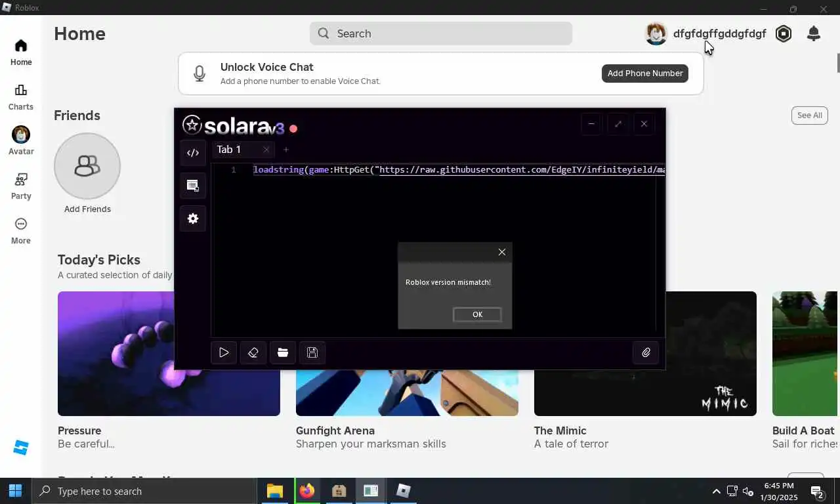The height and width of the screenshot is (504, 840).
Task: Click Add Phone Number button
Action: 645,73
